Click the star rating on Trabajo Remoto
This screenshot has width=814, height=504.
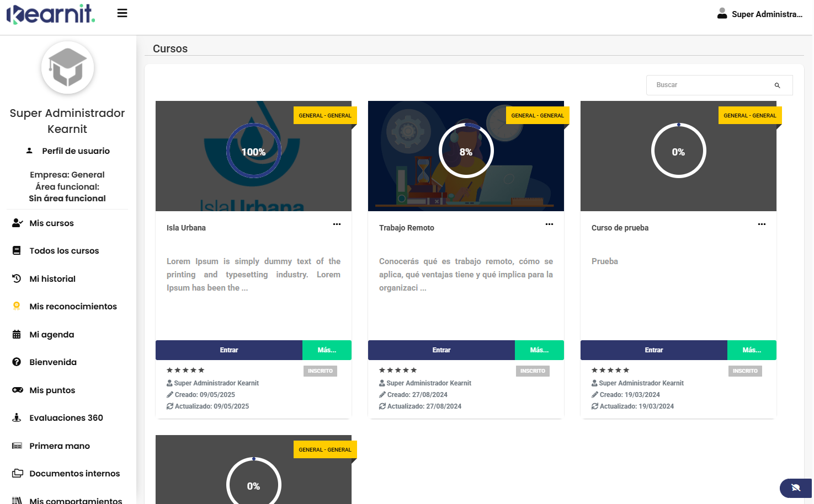[398, 370]
